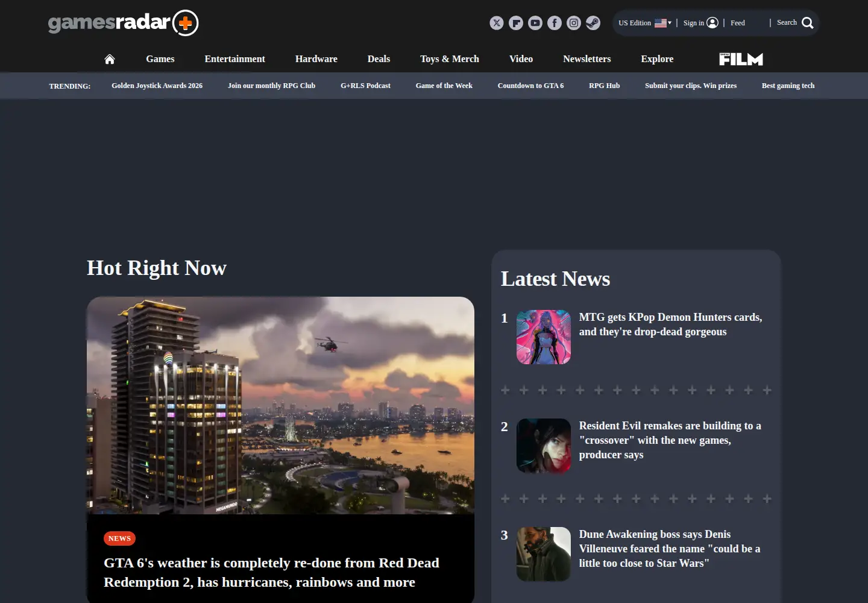Viewport: 868px width, 603px height.
Task: Click the GTA 6 skyline hero image
Action: pos(280,405)
